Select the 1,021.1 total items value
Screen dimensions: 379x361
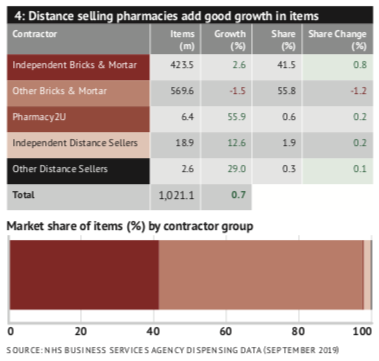pyautogui.click(x=176, y=197)
